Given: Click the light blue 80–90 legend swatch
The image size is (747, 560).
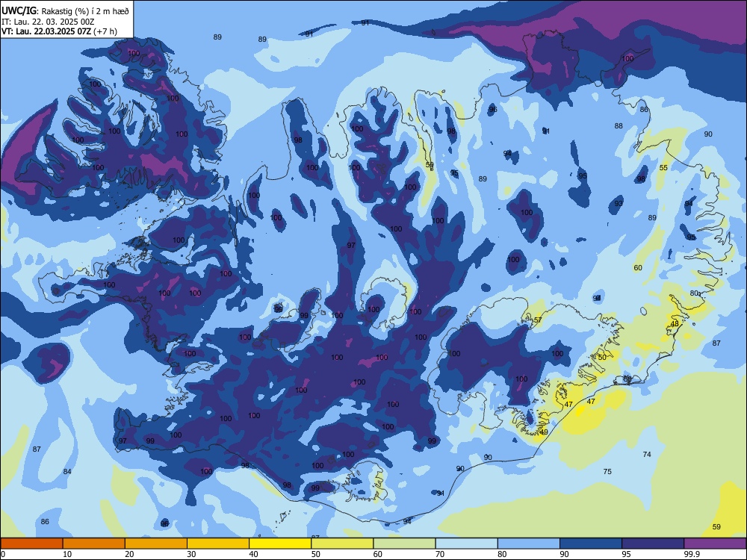Looking at the screenshot, I should (x=528, y=544).
